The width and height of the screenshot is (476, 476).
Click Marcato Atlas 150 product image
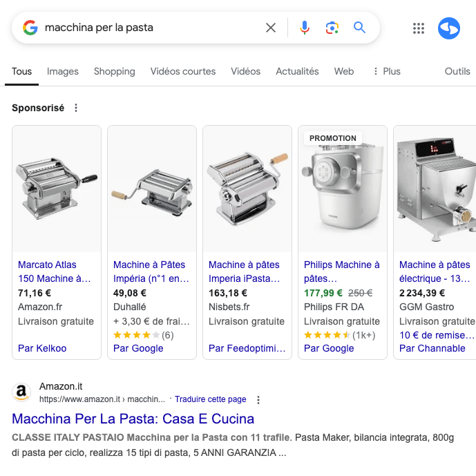coord(57,189)
